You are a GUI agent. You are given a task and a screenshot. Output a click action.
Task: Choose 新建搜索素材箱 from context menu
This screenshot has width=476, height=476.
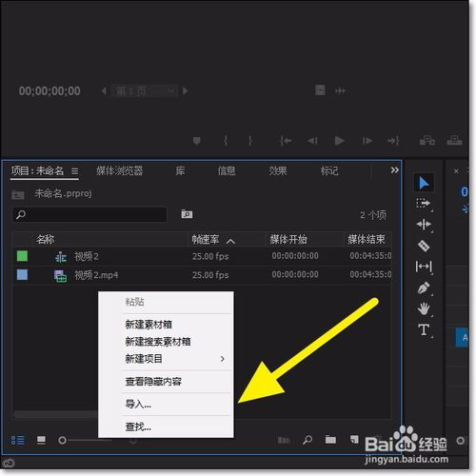pos(158,342)
